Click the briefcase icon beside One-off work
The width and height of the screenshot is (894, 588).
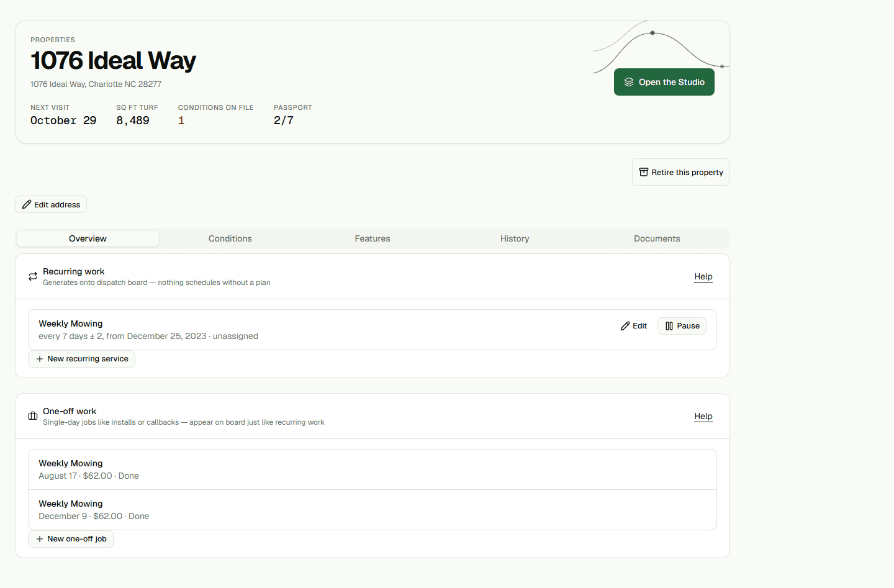[33, 416]
